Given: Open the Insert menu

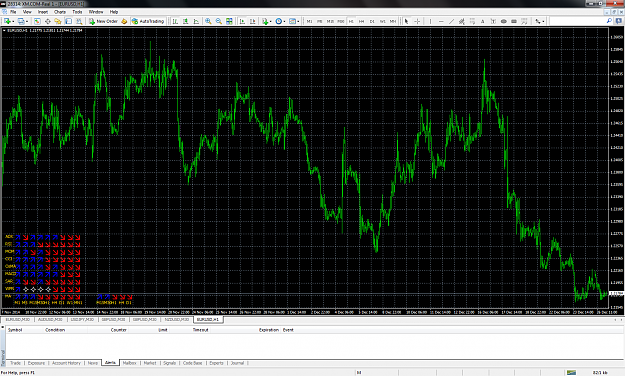Looking at the screenshot, I should pyautogui.click(x=43, y=12).
